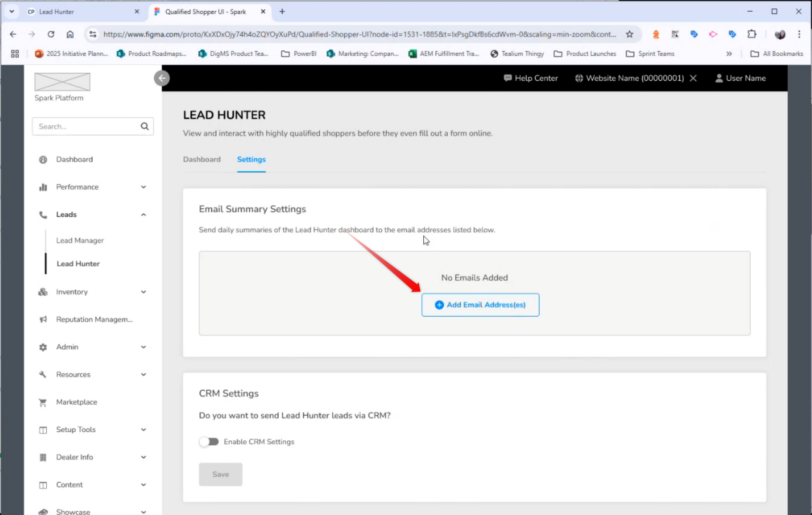Image resolution: width=812 pixels, height=515 pixels.
Task: Click the Dealer Info building icon
Action: 43,457
